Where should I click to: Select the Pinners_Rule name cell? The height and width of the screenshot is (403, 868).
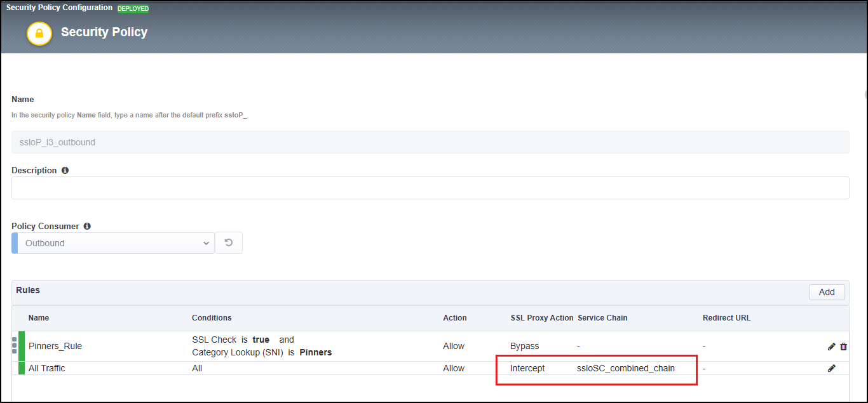pyautogui.click(x=55, y=346)
